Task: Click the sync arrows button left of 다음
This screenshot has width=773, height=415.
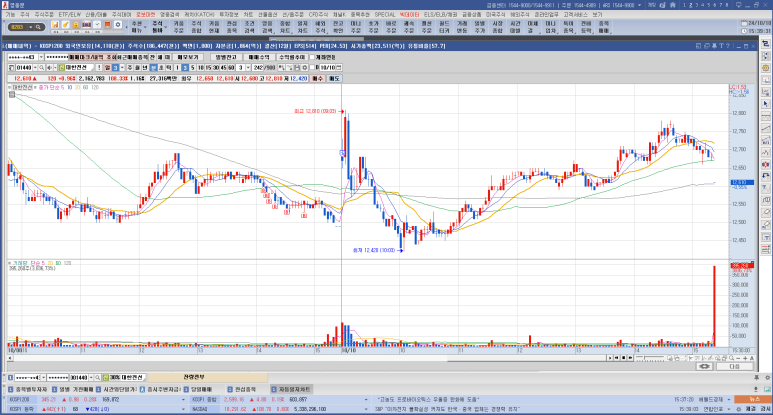Action: pos(704,367)
